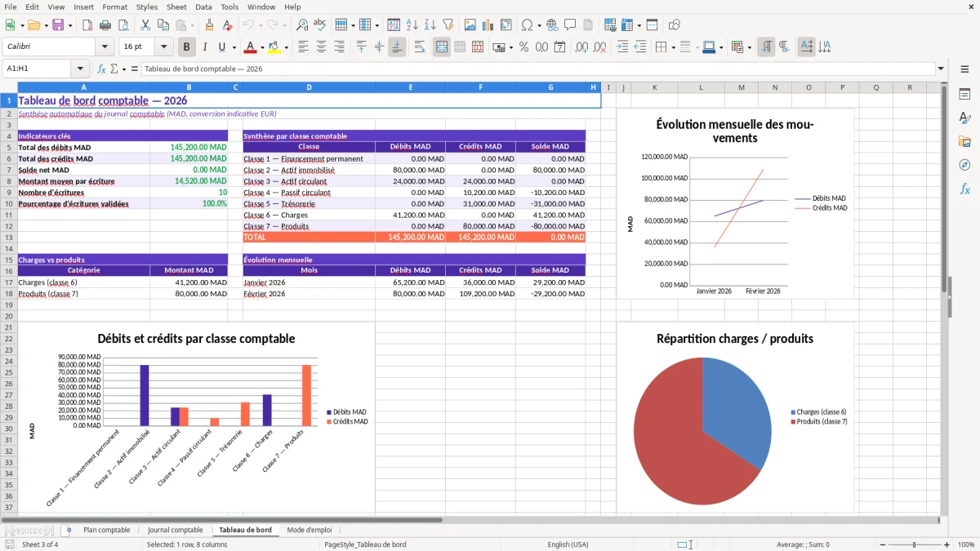Toggle Bold formatting
The width and height of the screenshot is (980, 551).
tap(187, 47)
